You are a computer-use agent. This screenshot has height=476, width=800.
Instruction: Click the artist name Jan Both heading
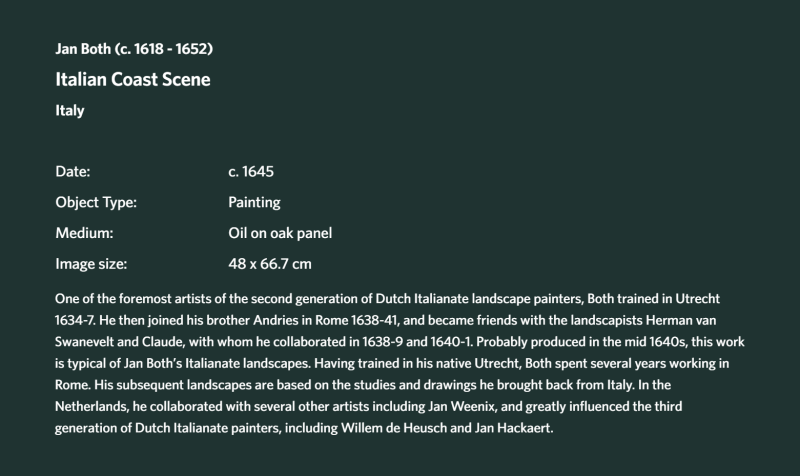134,49
